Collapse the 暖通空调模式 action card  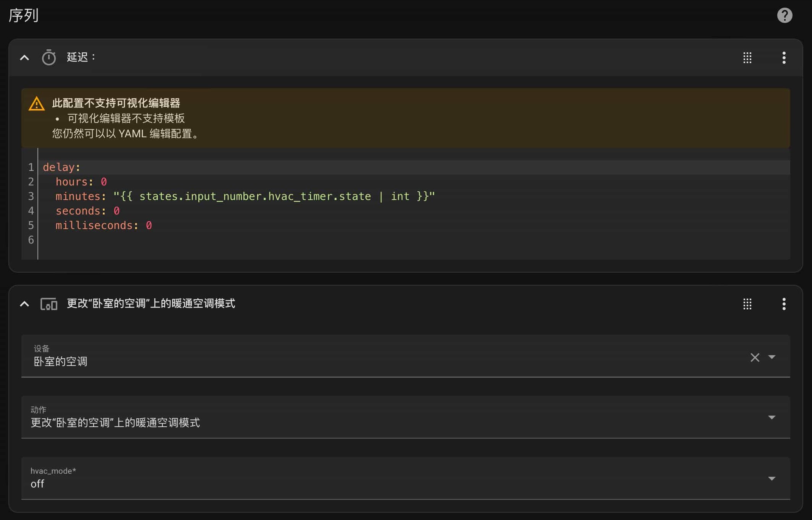coord(24,304)
